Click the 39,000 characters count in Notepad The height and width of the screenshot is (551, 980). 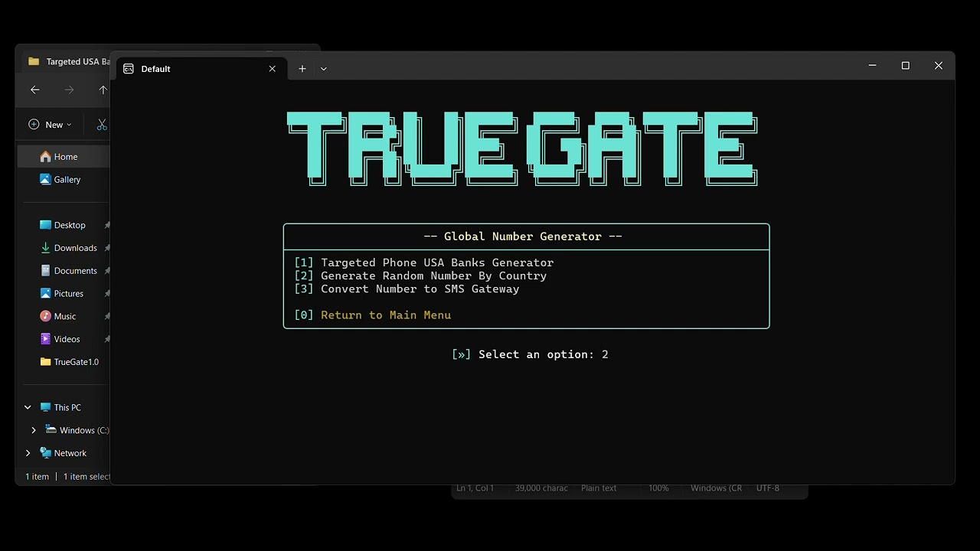point(541,488)
